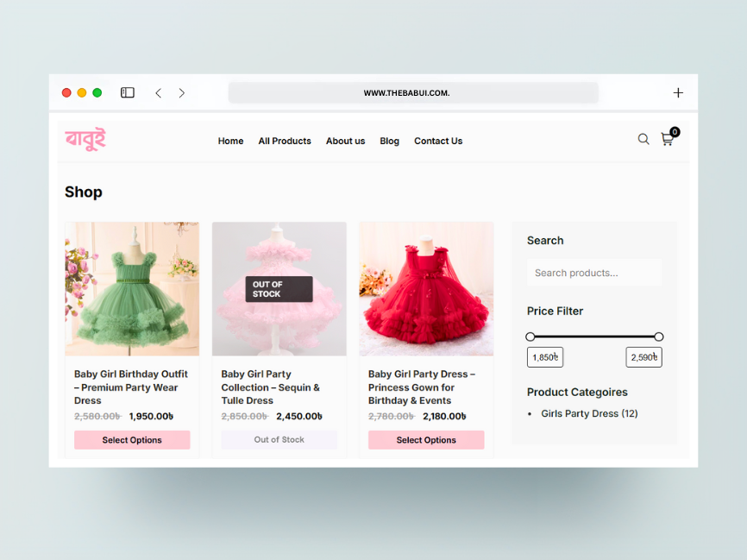Open the red princess gown image
This screenshot has height=560, width=747.
(x=426, y=289)
